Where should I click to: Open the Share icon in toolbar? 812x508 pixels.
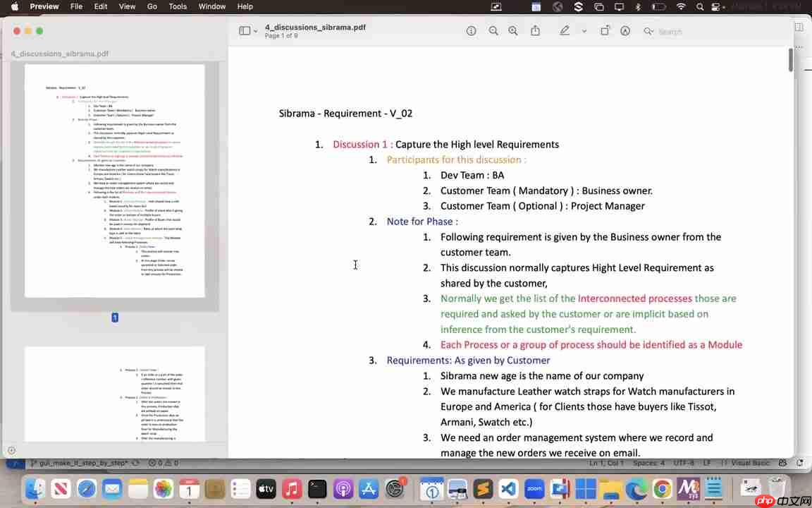[x=535, y=30]
